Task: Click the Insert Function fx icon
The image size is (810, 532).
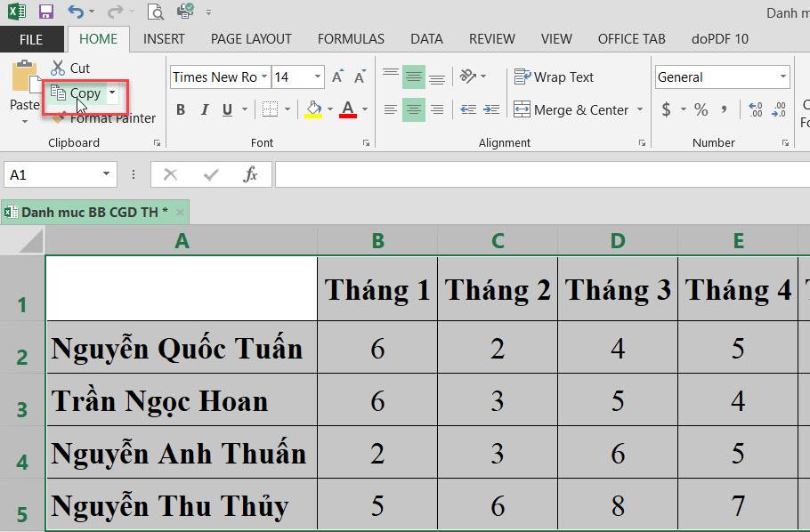Action: [x=251, y=175]
